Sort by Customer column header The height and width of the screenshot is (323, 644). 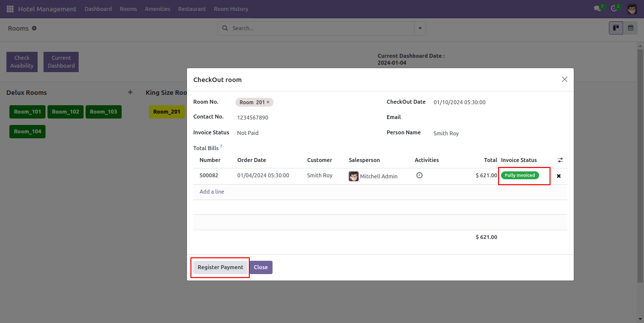click(x=320, y=160)
